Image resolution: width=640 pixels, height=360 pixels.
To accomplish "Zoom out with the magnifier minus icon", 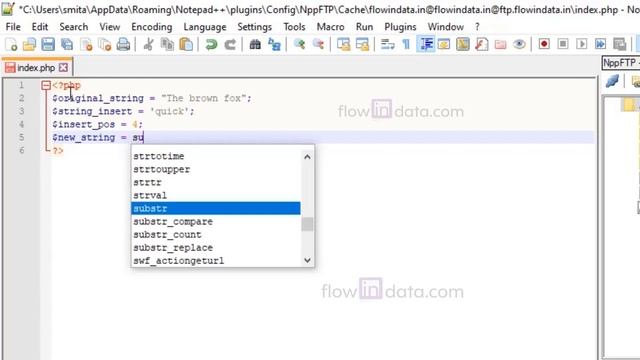I will [318, 44].
